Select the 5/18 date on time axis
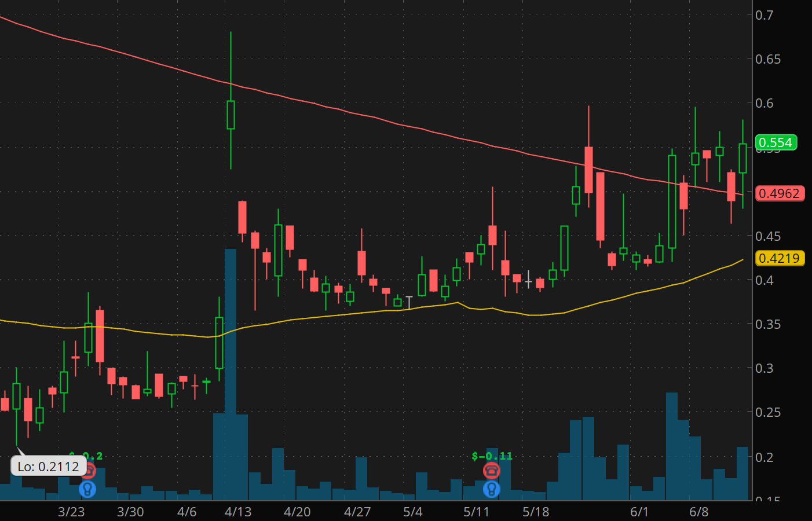The width and height of the screenshot is (812, 521). 536,512
